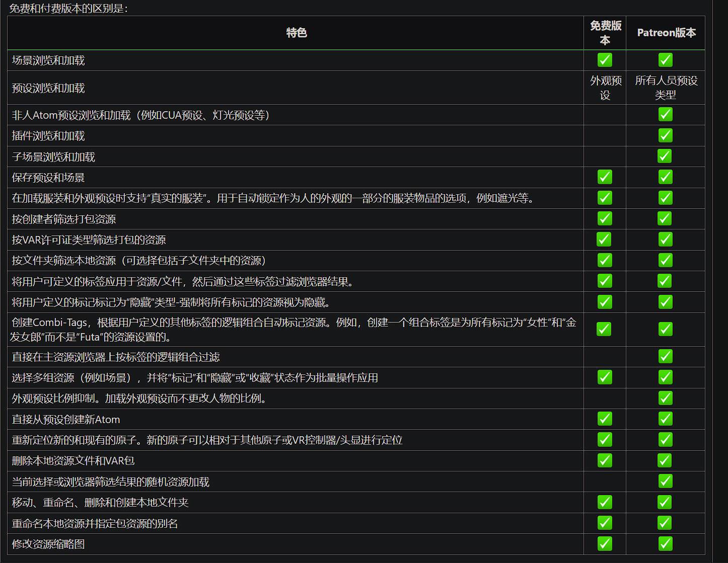
Task: Click the 外观预设 cell in the free column
Action: point(605,88)
